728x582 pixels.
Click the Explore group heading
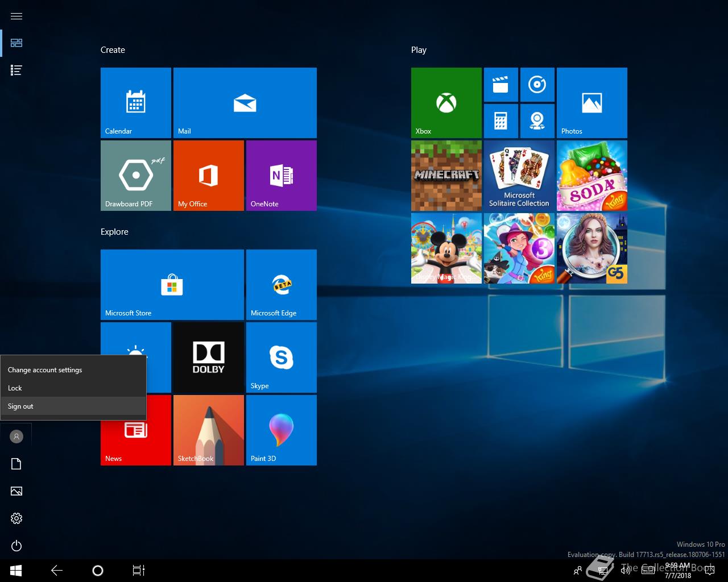[114, 232]
